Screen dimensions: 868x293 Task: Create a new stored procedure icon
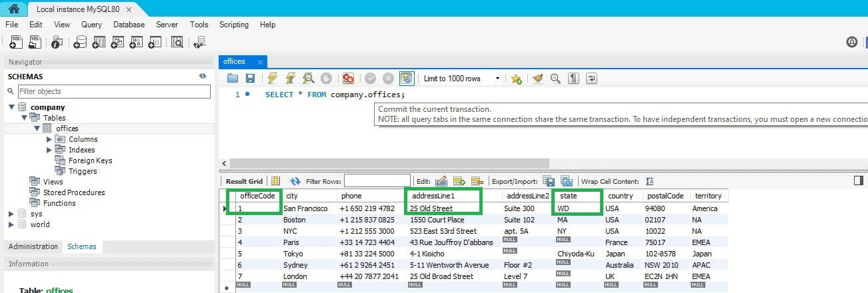point(136,42)
